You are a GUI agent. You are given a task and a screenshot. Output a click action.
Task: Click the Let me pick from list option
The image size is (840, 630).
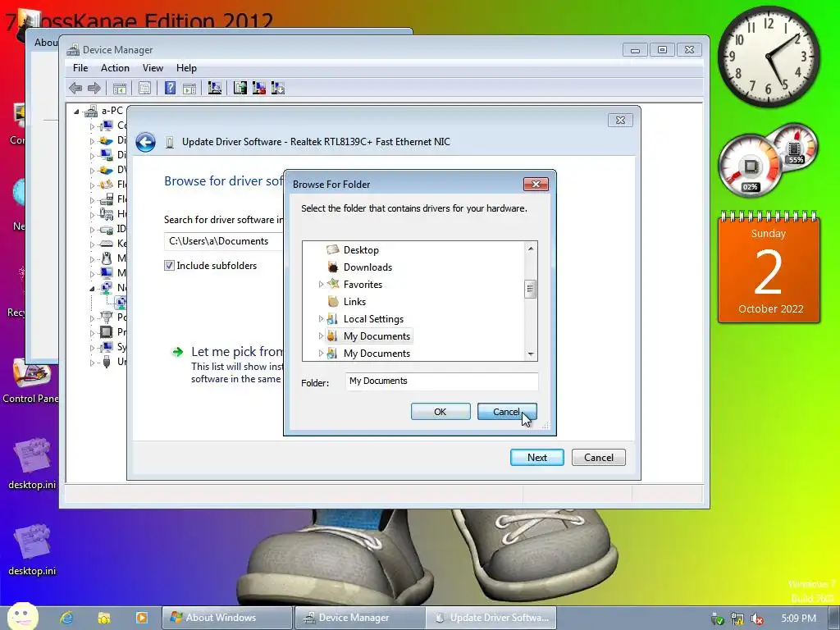pyautogui.click(x=227, y=365)
